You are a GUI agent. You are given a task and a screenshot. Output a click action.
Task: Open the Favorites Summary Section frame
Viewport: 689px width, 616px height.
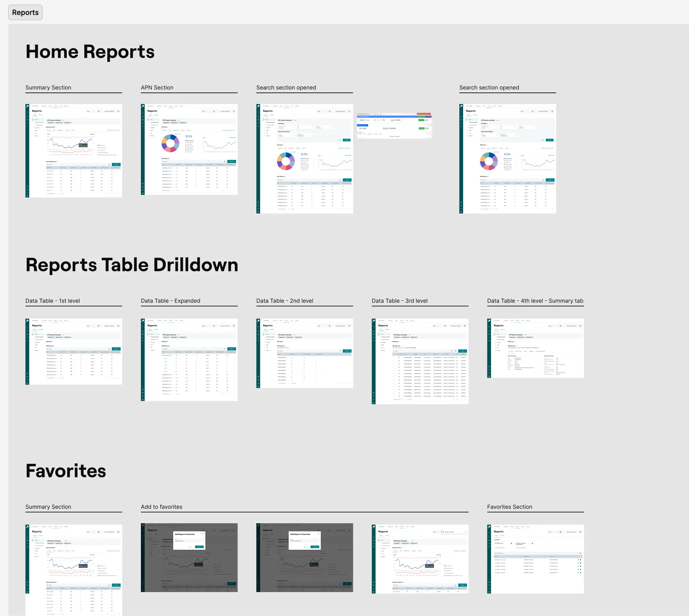[74, 570]
